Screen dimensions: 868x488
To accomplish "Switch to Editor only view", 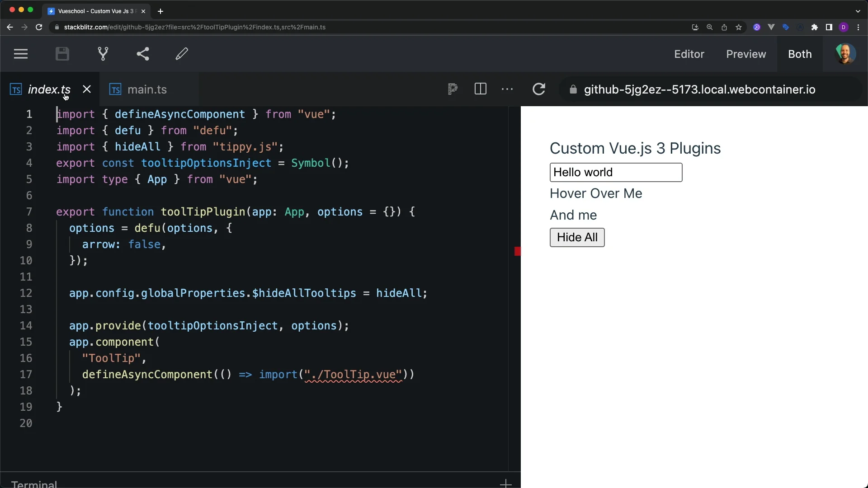I will [x=689, y=54].
